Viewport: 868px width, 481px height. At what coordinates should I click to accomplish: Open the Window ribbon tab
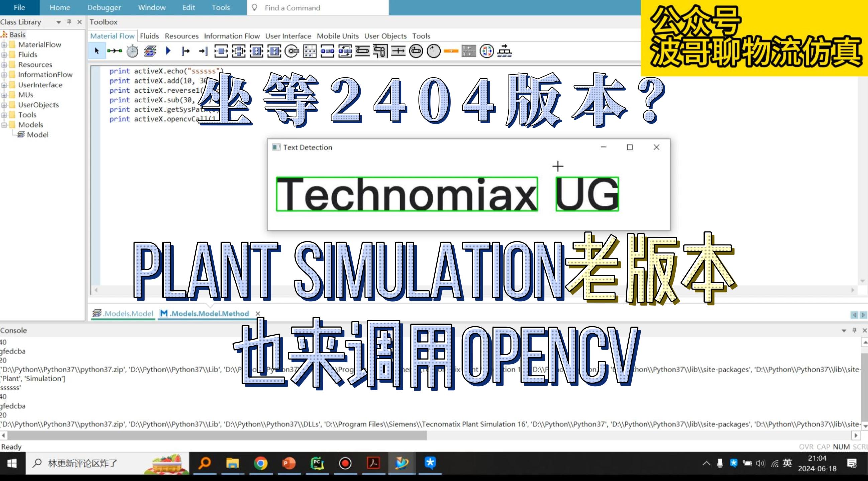[x=151, y=7]
